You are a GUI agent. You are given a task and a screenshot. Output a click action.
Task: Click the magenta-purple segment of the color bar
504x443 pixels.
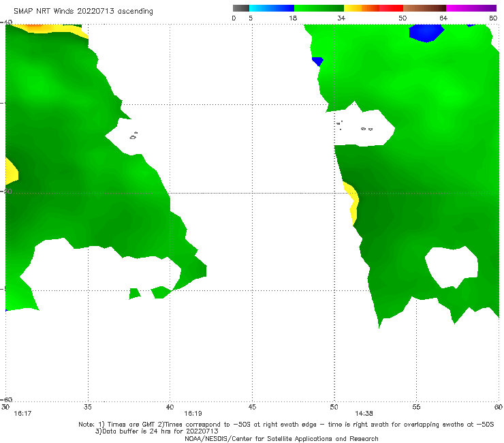pyautogui.click(x=471, y=8)
